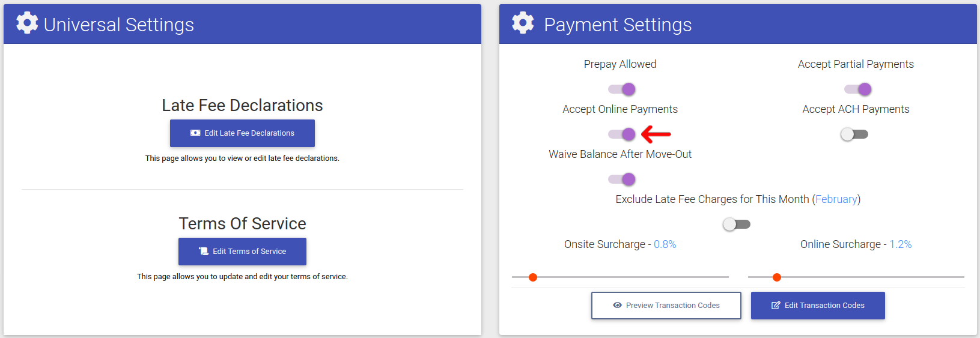This screenshot has width=980, height=338.
Task: Click the Payment Settings gear icon
Action: 523,23
